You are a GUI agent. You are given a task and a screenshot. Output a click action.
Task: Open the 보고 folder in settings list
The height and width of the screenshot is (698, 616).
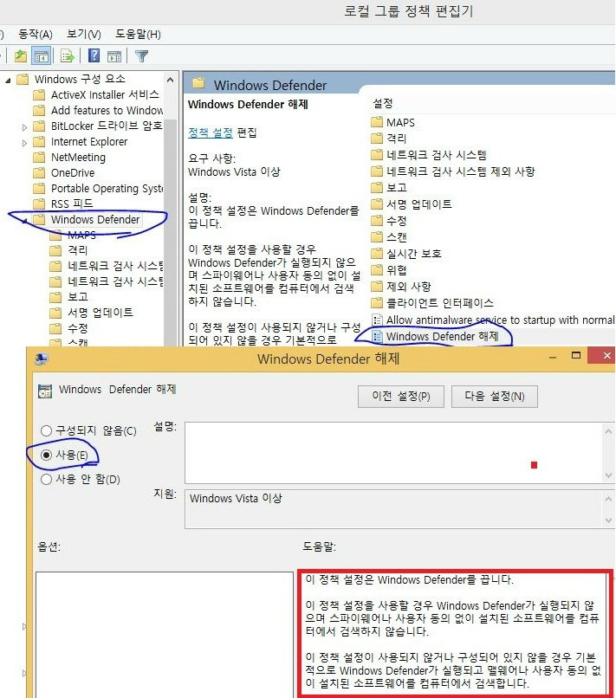(x=389, y=188)
